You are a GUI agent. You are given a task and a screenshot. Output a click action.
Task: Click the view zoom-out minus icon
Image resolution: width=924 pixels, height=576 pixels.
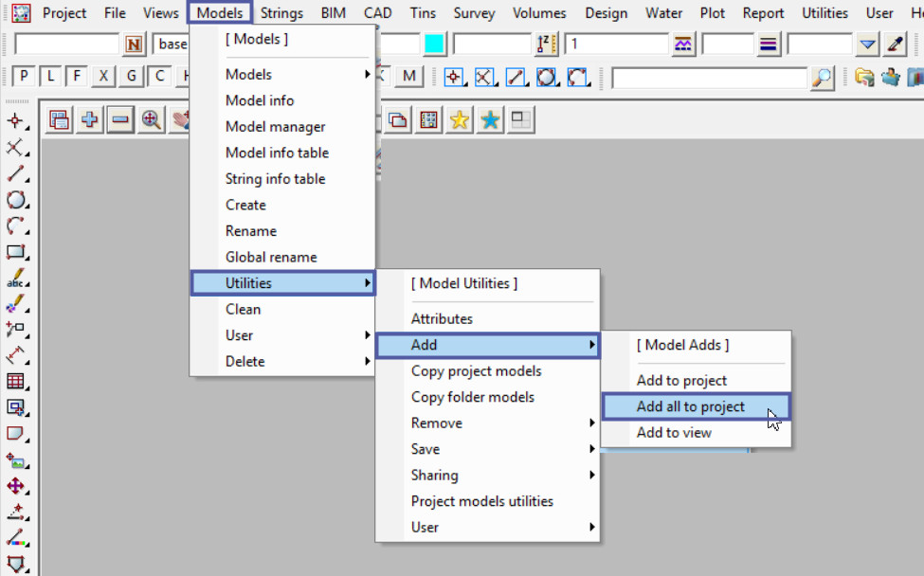click(x=120, y=120)
